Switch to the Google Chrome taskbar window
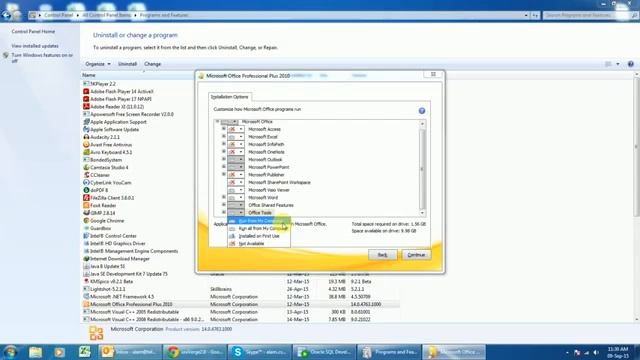The height and width of the screenshot is (360, 640). tap(195, 352)
